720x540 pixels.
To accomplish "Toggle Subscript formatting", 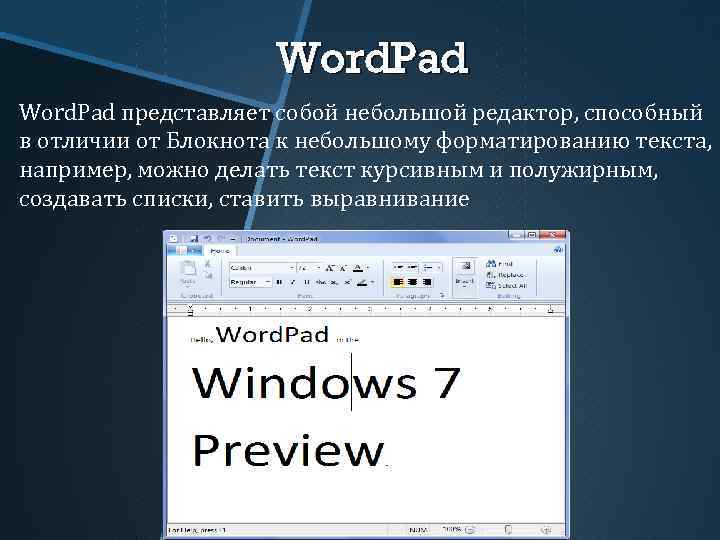I will click(334, 282).
